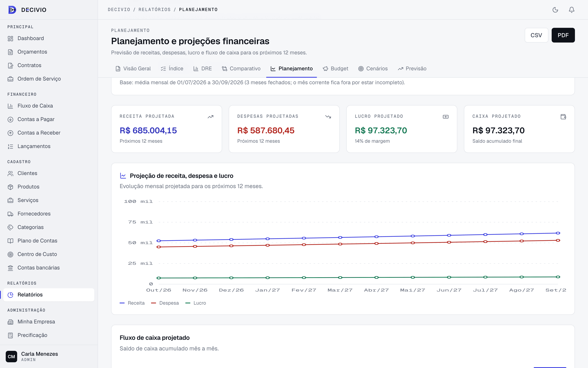Click the Contas bancárias bank icon
This screenshot has width=588, height=368.
[x=10, y=268]
